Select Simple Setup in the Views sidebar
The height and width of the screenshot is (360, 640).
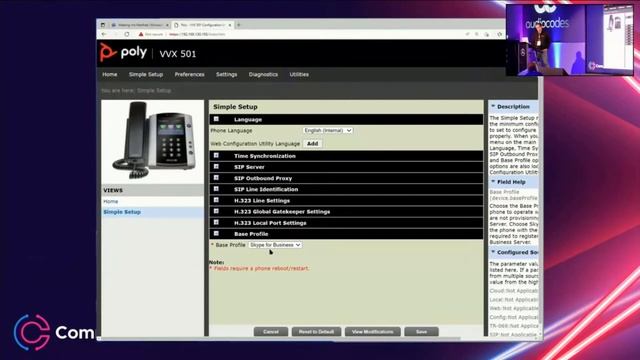(122, 212)
